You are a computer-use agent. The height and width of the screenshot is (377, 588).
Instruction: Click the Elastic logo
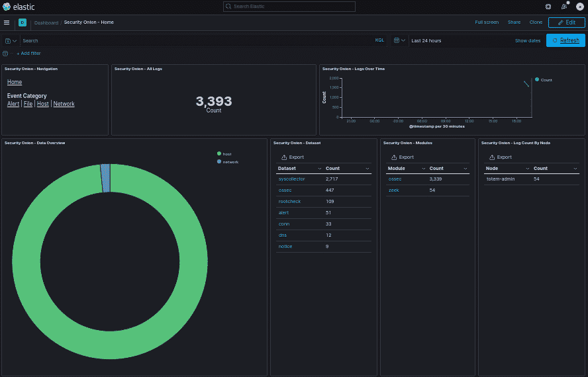click(x=19, y=7)
